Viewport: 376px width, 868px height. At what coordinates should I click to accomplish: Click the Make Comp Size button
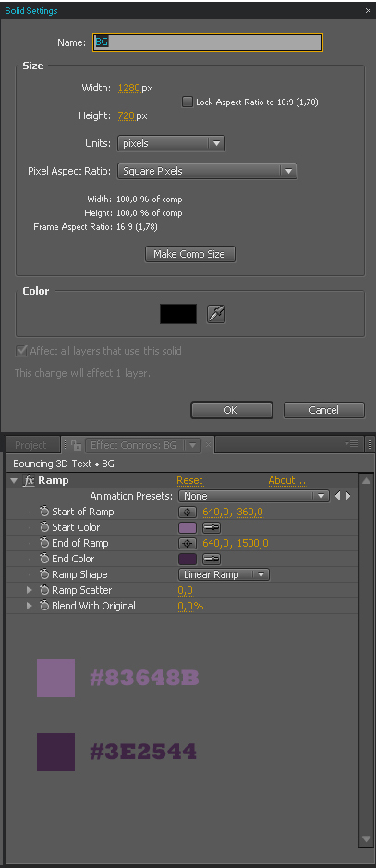190,254
